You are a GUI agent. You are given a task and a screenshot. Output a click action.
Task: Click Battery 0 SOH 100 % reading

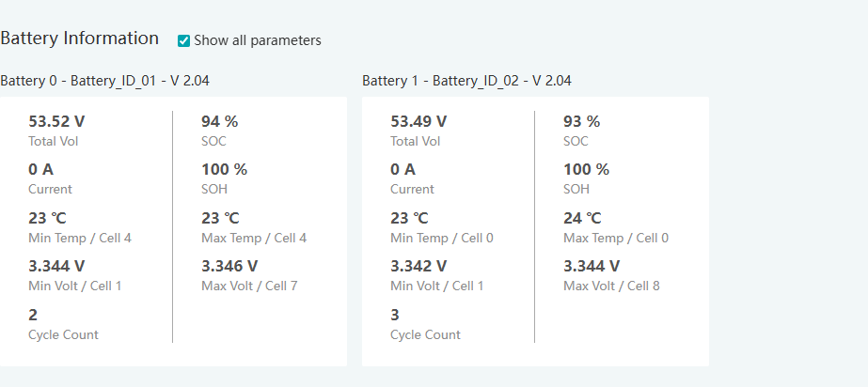point(224,170)
